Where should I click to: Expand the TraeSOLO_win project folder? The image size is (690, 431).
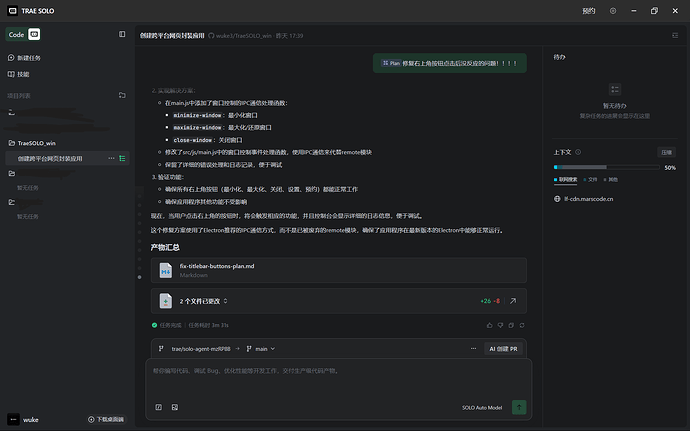[x=32, y=143]
